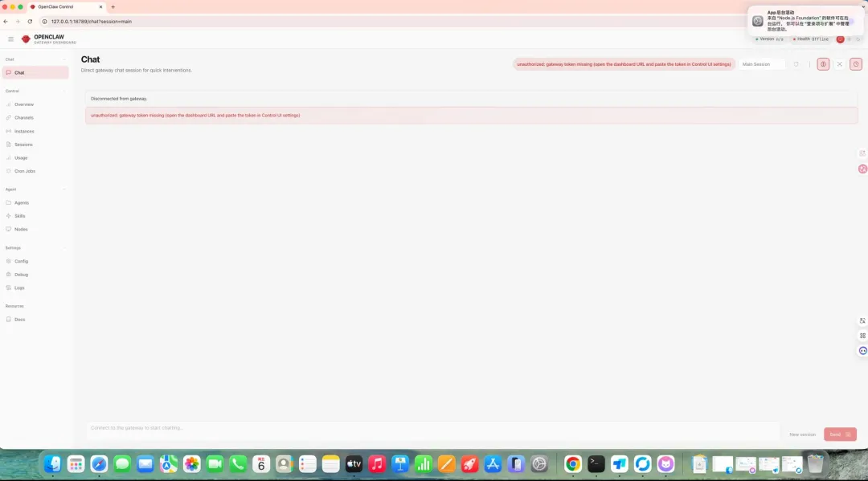Collapse the Settings sidebar section
The width and height of the screenshot is (868, 481).
click(x=35, y=247)
